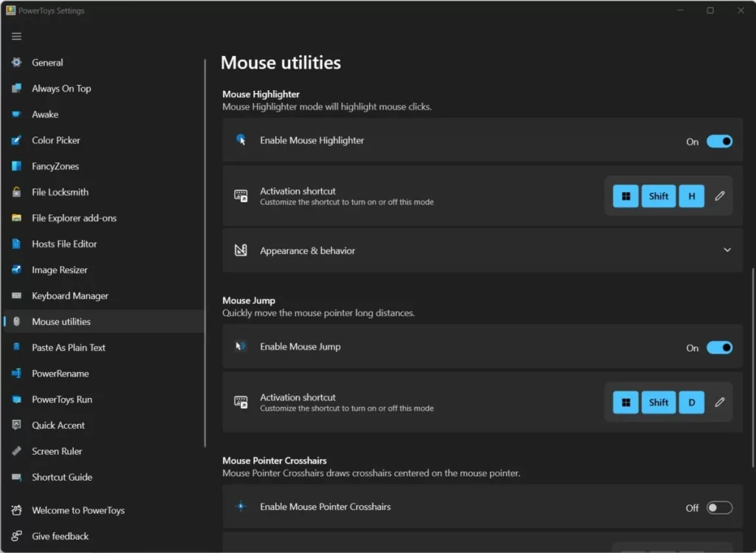Collapse the navigation pane with the hamburger icon
This screenshot has height=553, width=756.
pos(16,35)
